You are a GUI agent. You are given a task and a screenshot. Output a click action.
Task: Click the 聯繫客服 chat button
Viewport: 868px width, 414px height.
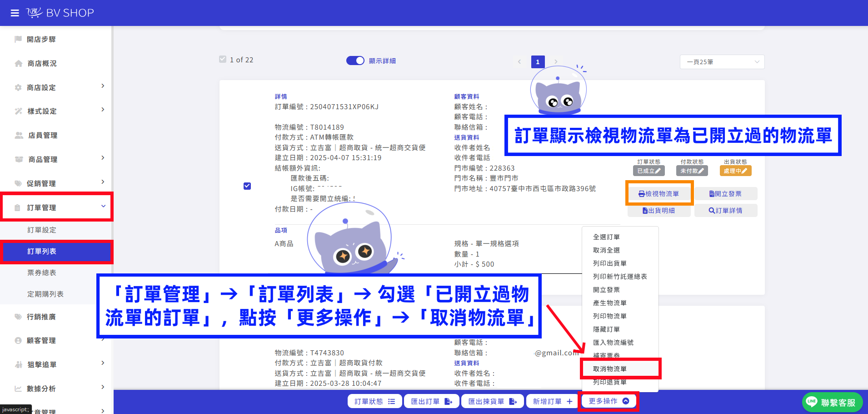pos(833,402)
